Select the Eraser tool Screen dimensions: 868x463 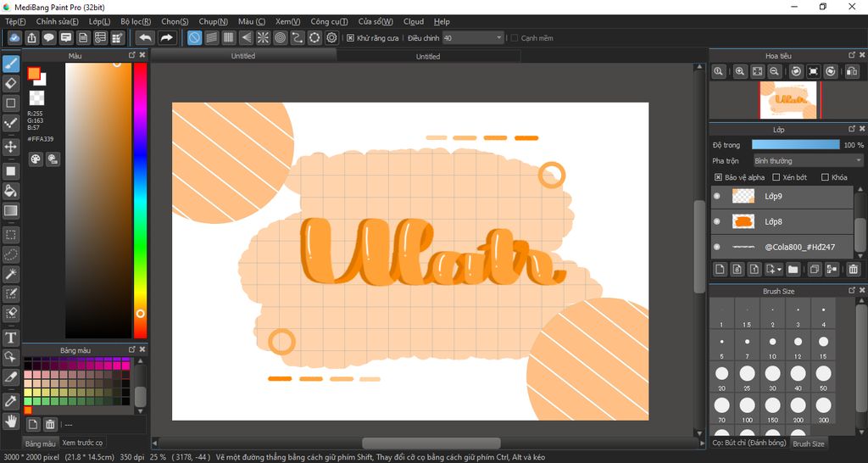click(x=10, y=84)
